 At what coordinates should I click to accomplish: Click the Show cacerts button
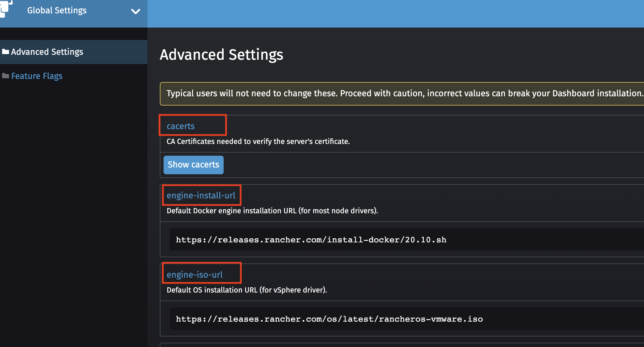(x=194, y=165)
